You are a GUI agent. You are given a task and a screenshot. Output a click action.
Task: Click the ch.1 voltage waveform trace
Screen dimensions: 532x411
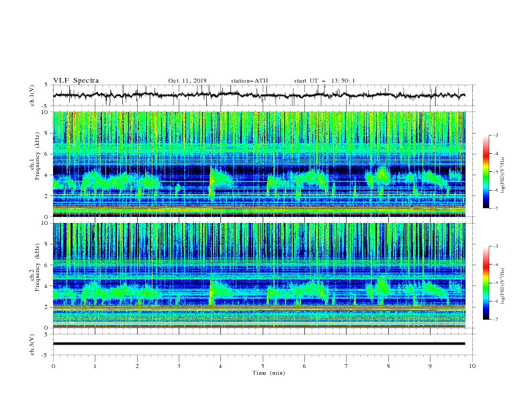[259, 95]
